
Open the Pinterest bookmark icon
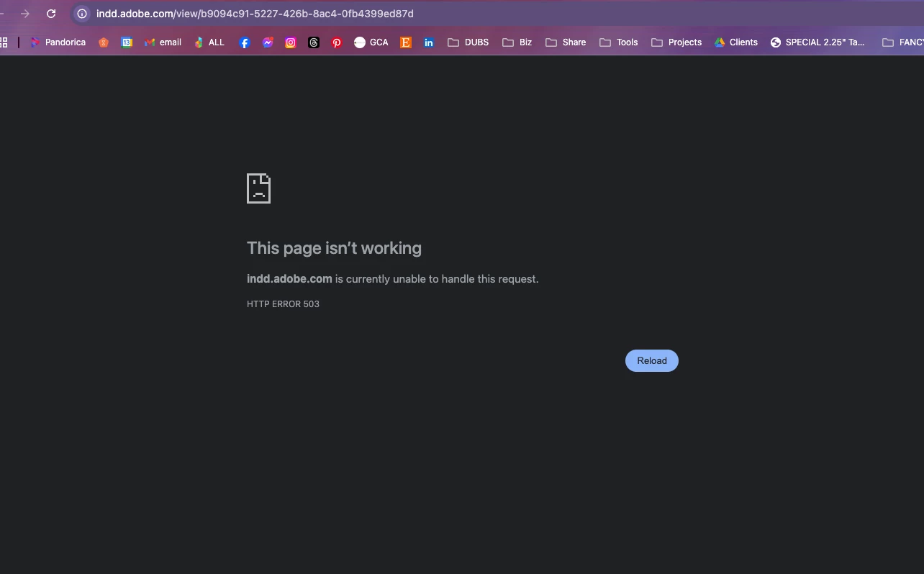point(337,42)
